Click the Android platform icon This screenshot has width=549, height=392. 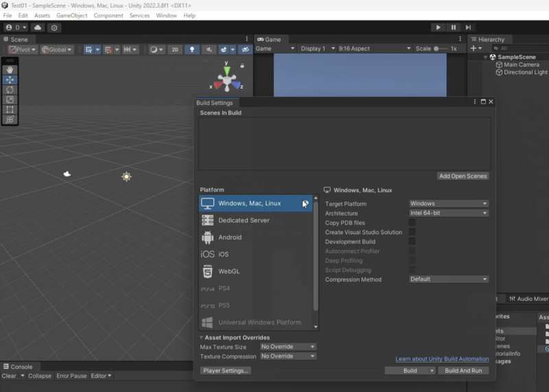[207, 238]
